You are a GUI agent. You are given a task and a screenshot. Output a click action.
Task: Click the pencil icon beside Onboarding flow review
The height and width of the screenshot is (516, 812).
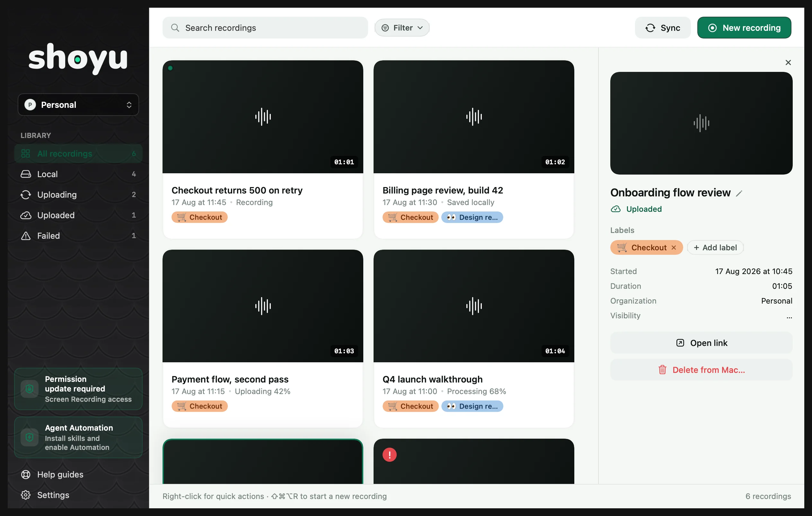739,193
